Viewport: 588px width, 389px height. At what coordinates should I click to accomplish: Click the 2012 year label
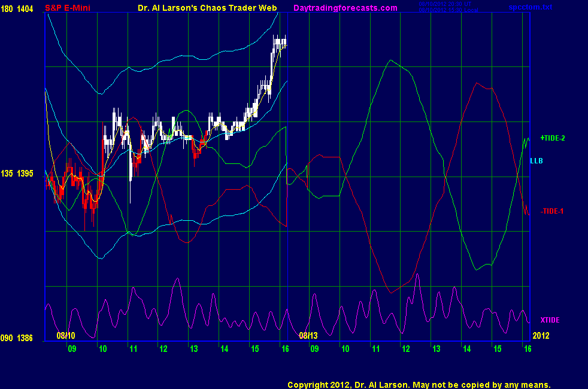pyautogui.click(x=541, y=335)
